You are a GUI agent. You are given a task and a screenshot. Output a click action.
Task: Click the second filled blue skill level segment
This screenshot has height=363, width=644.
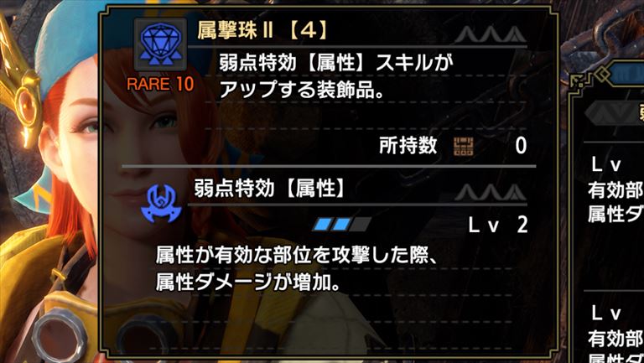[x=342, y=224]
